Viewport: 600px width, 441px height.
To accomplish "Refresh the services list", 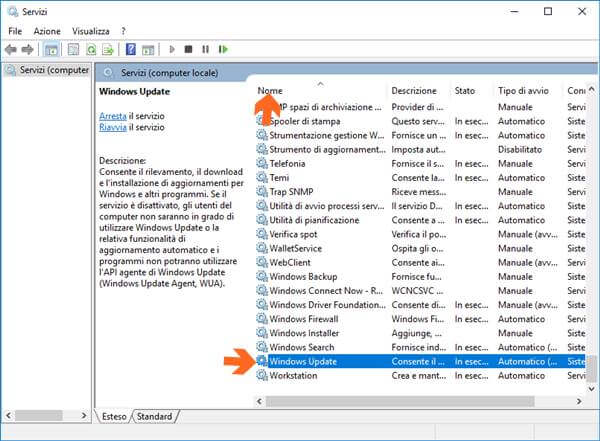I will (x=91, y=49).
